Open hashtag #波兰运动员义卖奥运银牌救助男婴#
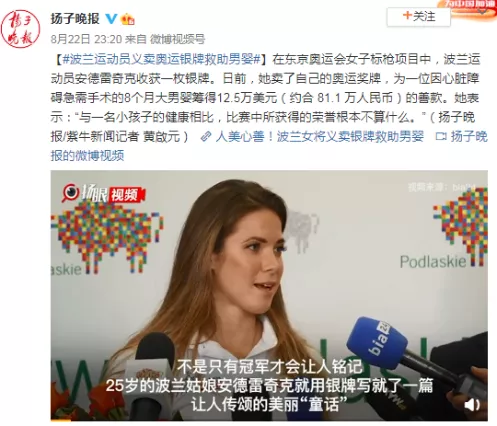 coord(161,60)
